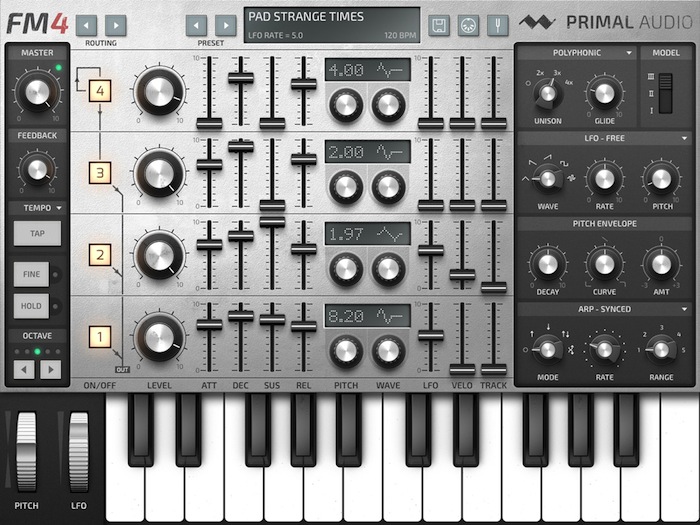Click the save preset floppy disk icon

[x=439, y=25]
